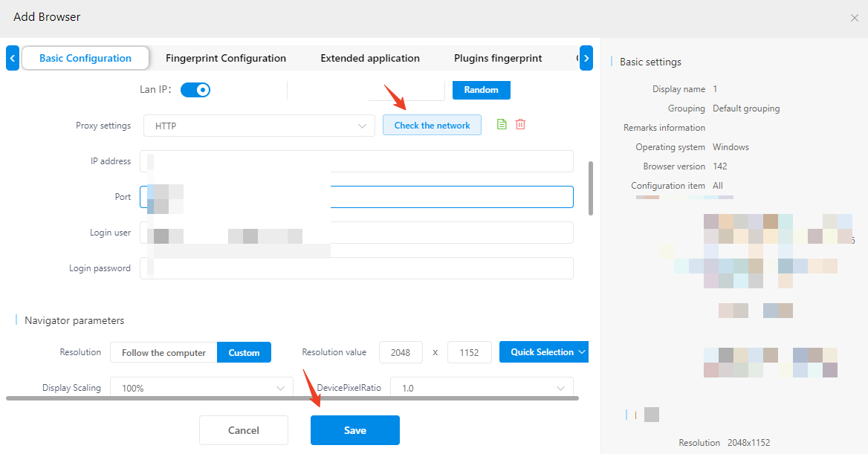Click the Login password input field
The height and width of the screenshot is (454, 868).
click(x=357, y=268)
